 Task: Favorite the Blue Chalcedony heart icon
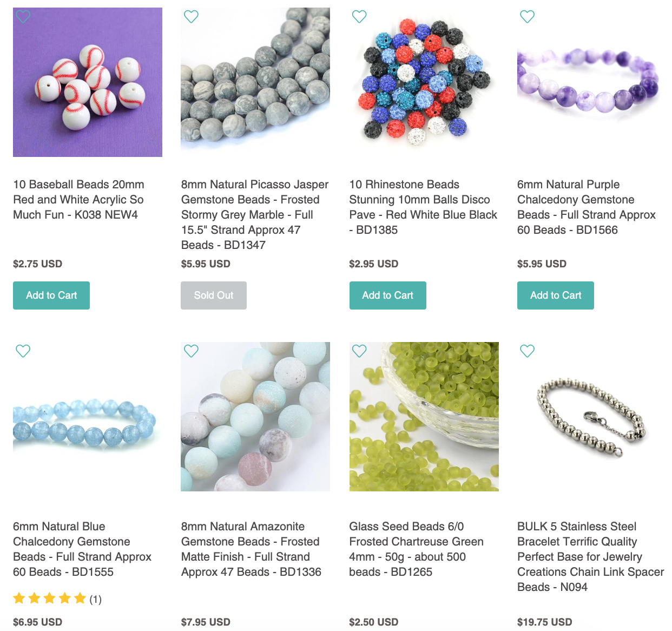pos(23,351)
